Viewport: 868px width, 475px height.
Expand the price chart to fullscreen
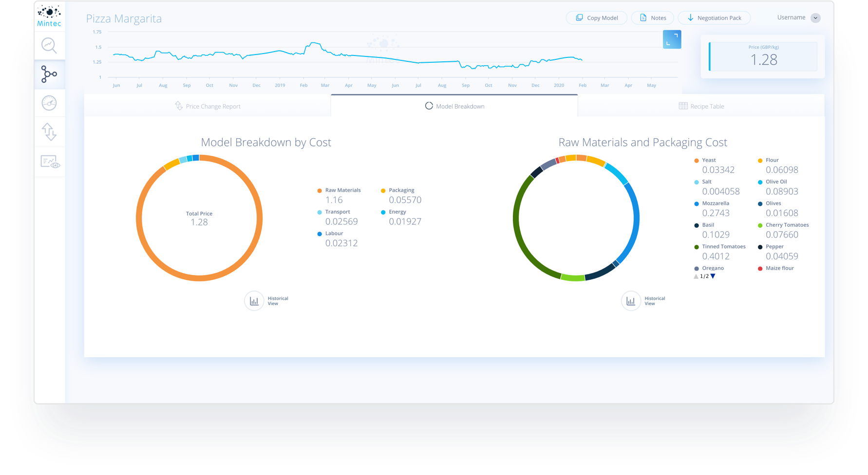click(672, 39)
